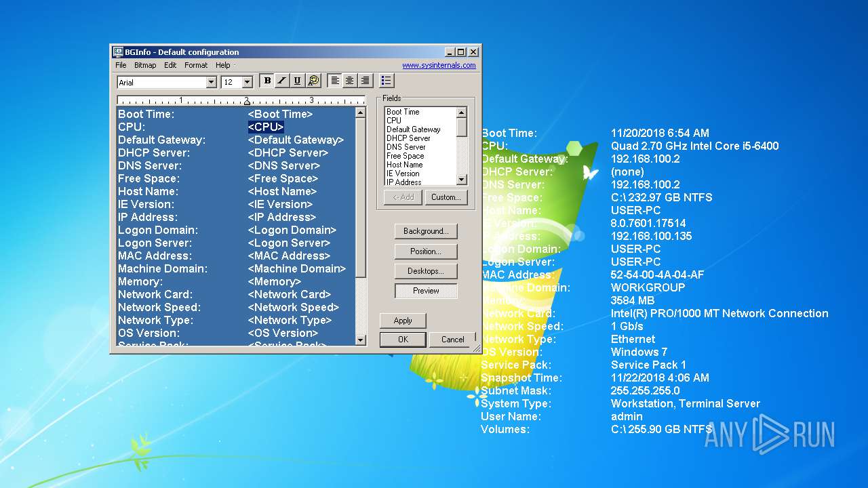This screenshot has height=488, width=868.
Task: Select IE Version in Fields list
Action: tap(403, 174)
